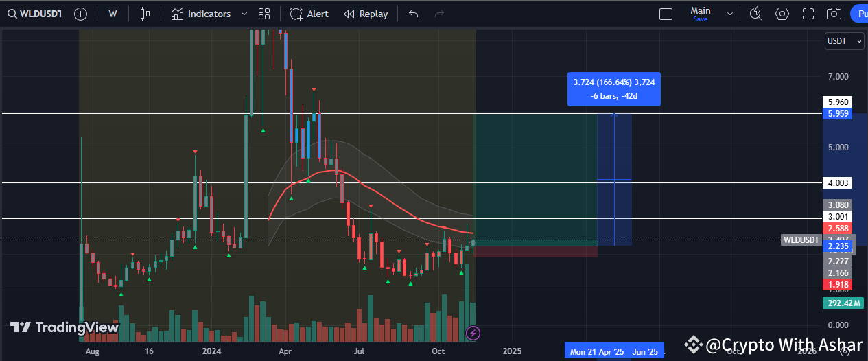Click the blue Publish button

click(x=859, y=14)
